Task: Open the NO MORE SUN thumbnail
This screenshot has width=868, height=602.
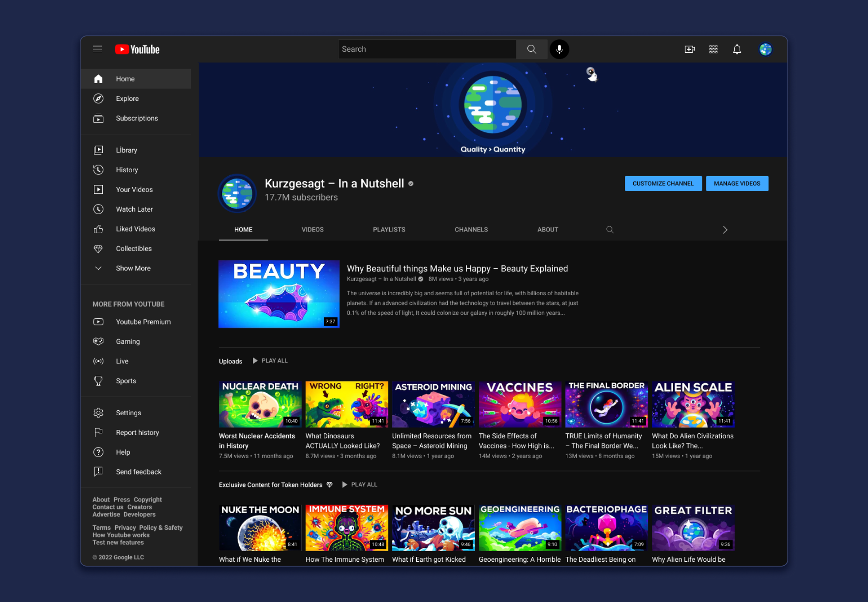Action: pos(433,528)
